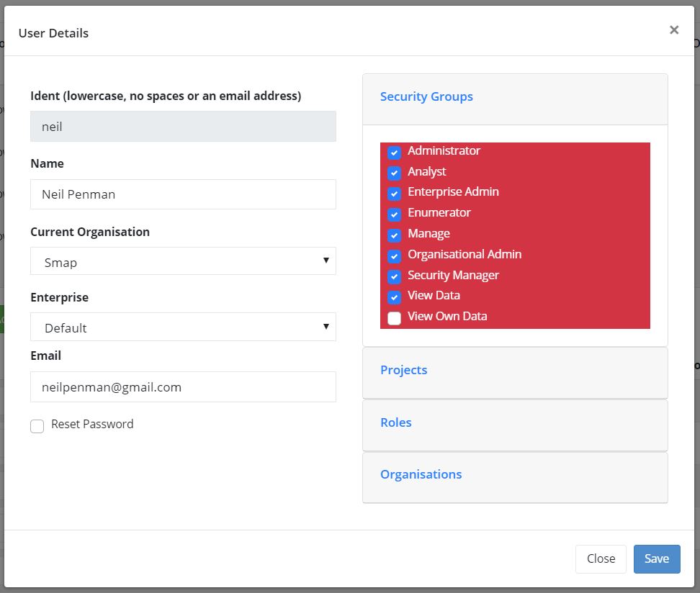Image resolution: width=700 pixels, height=593 pixels.
Task: Expand the Roles section
Action: 395,422
